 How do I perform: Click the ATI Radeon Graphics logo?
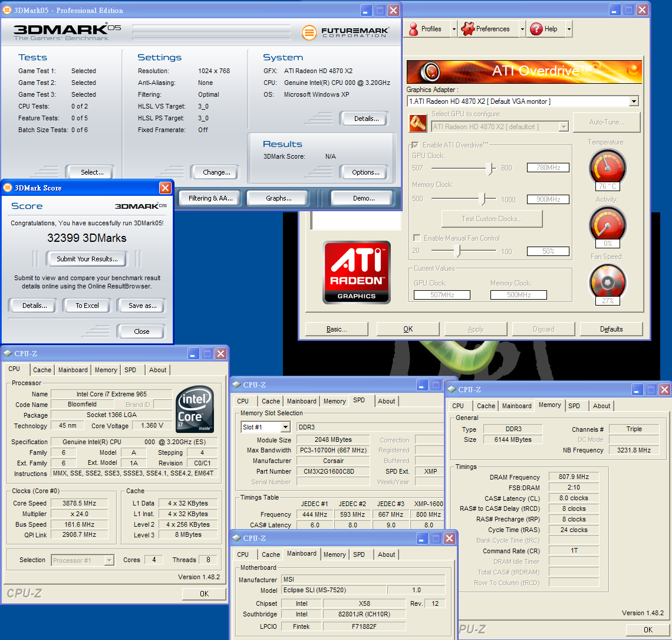357,272
